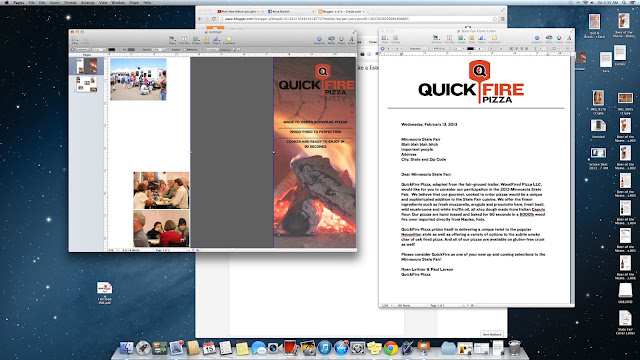Add a Comment in the brochure window
The height and width of the screenshot is (360, 640).
(x=229, y=40)
